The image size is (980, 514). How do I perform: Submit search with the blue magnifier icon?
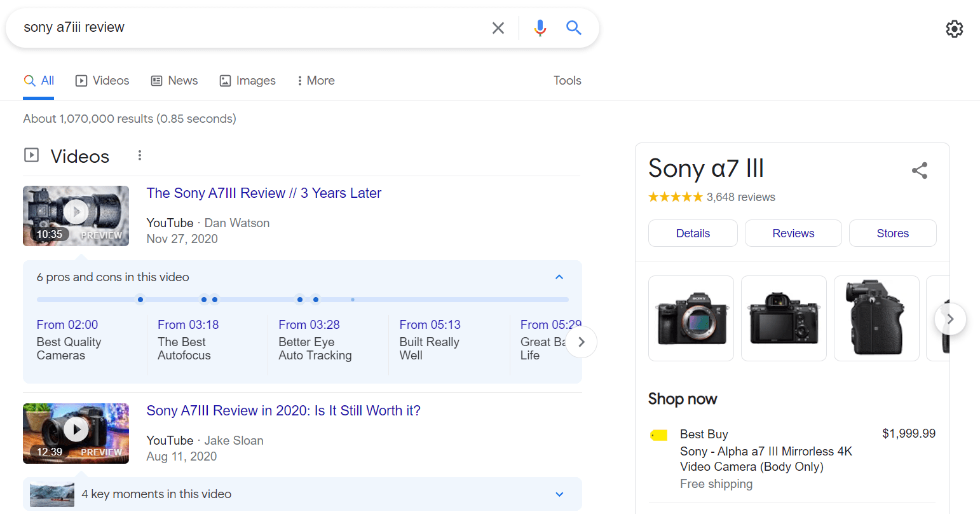click(574, 27)
